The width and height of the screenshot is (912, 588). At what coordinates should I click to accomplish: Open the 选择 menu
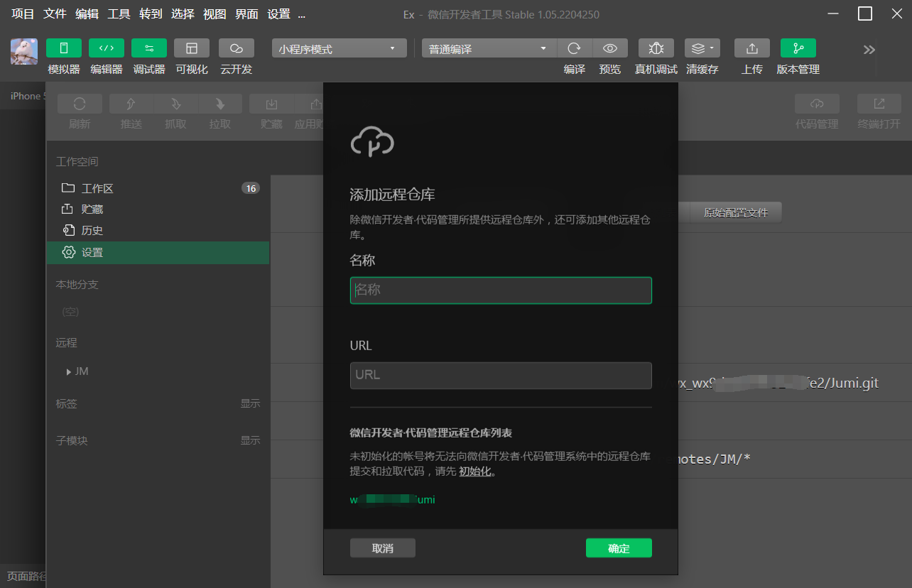click(x=183, y=13)
